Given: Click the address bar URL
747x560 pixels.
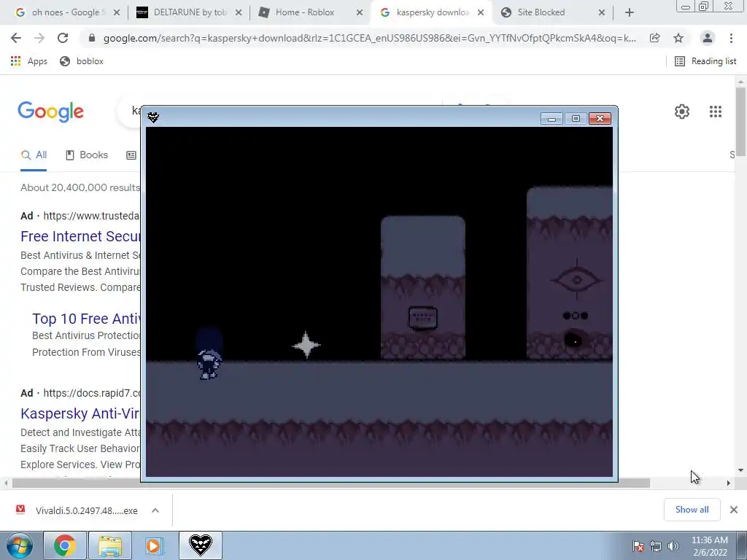Looking at the screenshot, I should 369,38.
